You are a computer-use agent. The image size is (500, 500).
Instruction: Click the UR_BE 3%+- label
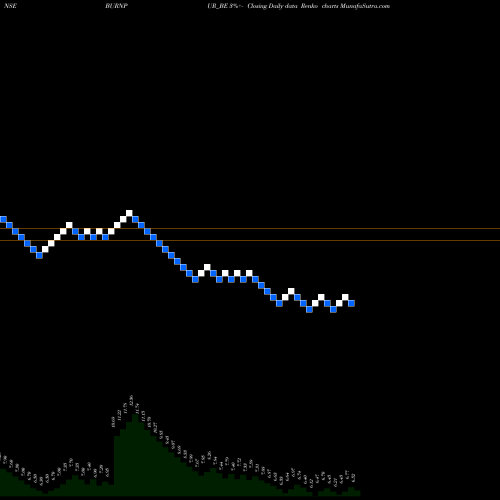[226, 6]
